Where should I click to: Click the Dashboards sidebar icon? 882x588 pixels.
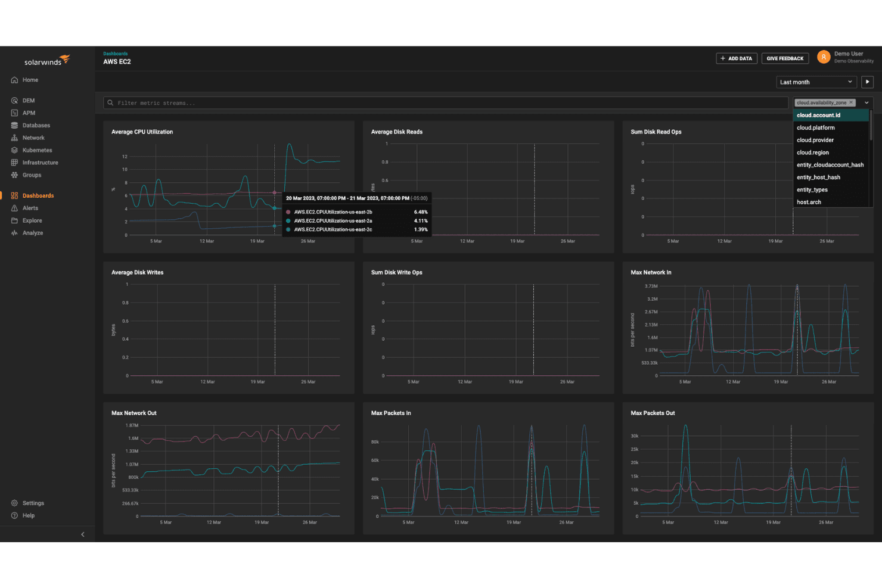coord(14,196)
